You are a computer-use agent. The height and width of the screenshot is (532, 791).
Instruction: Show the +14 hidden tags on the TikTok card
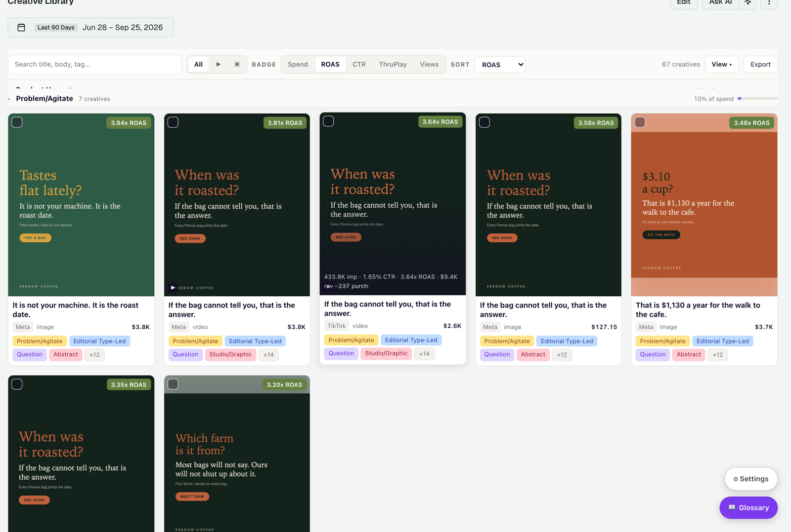(x=424, y=354)
